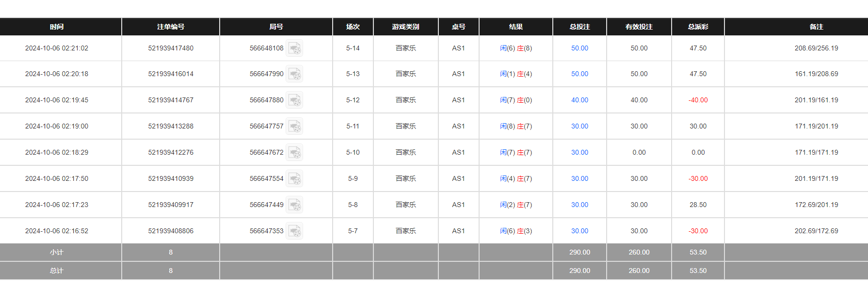Screen dimensions: 868x304
Task: Click the 时间 column header
Action: click(57, 27)
